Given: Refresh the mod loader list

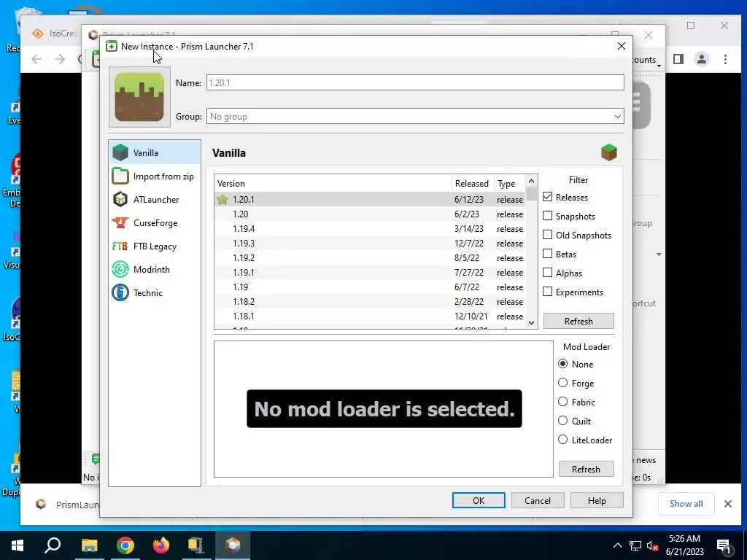Looking at the screenshot, I should (x=586, y=469).
